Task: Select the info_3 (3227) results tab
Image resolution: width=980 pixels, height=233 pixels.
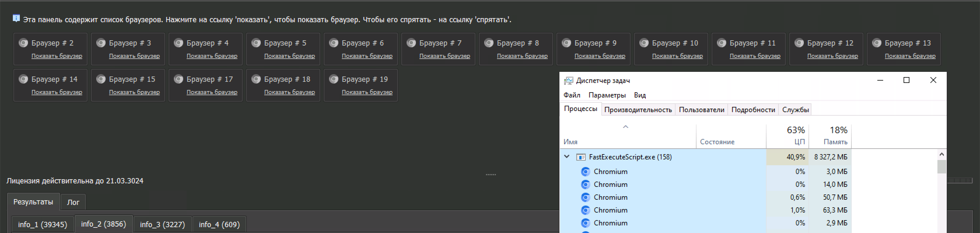Action: pyautogui.click(x=162, y=225)
